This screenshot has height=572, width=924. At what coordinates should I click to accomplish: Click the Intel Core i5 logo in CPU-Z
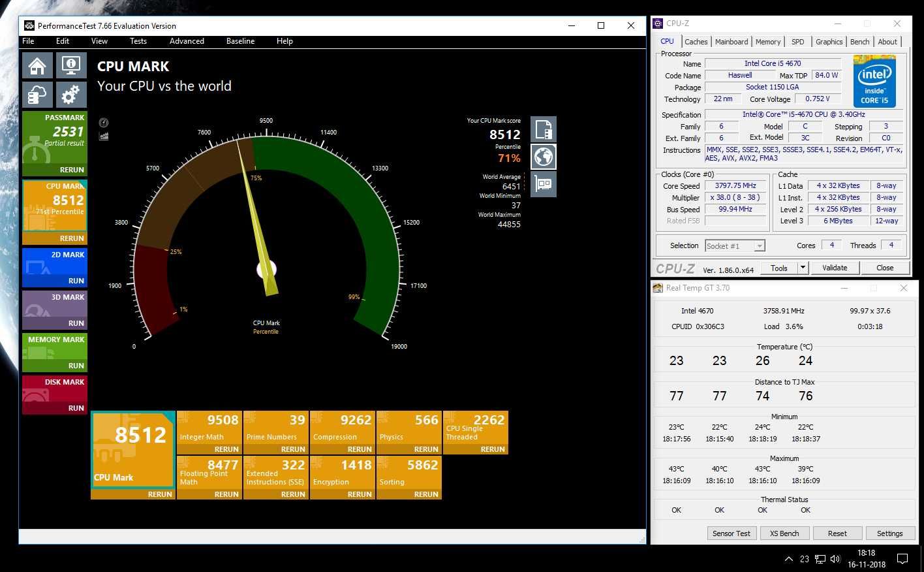tap(874, 81)
